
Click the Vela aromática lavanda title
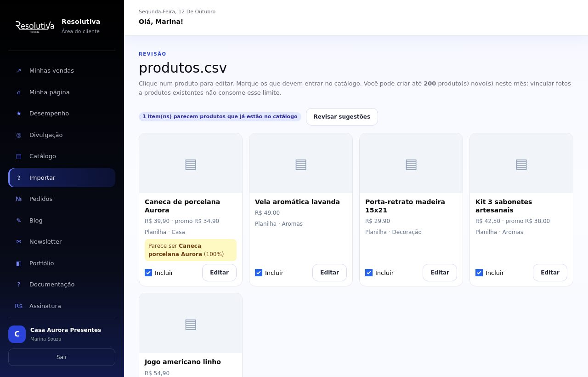(297, 202)
